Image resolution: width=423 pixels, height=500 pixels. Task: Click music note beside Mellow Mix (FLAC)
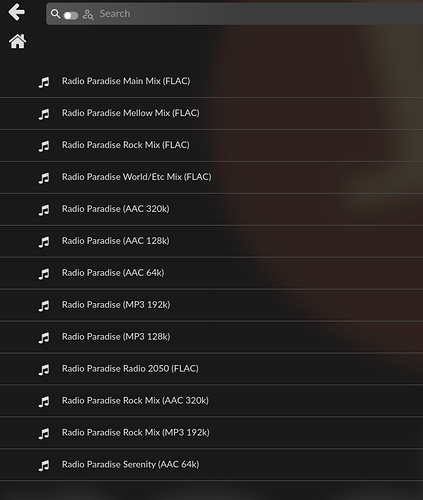click(44, 114)
